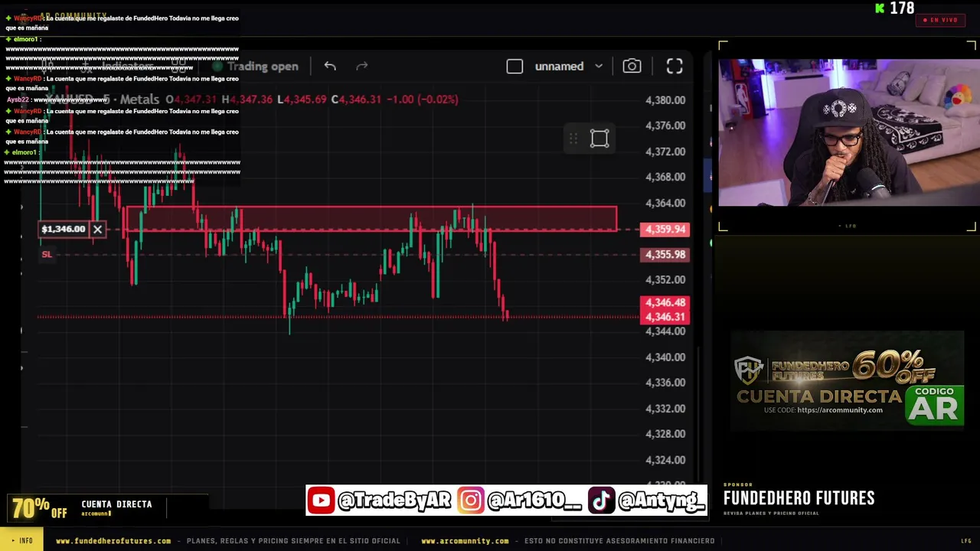Take a chart snapshot with camera icon
Screen dimensions: 980x551
point(632,67)
